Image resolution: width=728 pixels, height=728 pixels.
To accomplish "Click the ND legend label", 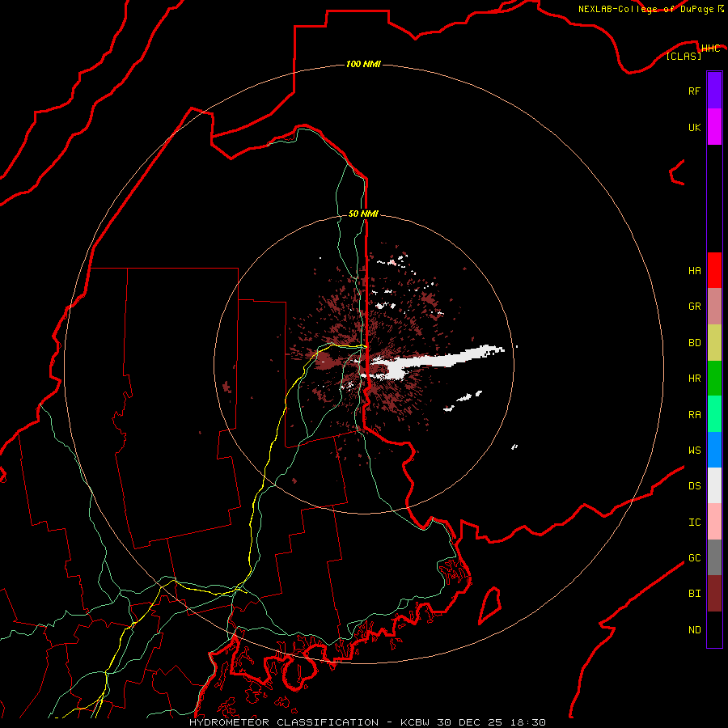I will pyautogui.click(x=694, y=630).
